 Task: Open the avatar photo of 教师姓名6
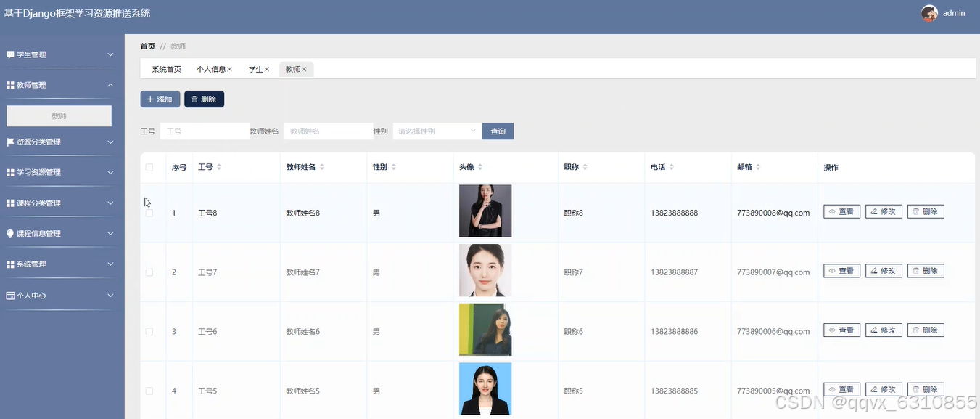click(x=485, y=330)
